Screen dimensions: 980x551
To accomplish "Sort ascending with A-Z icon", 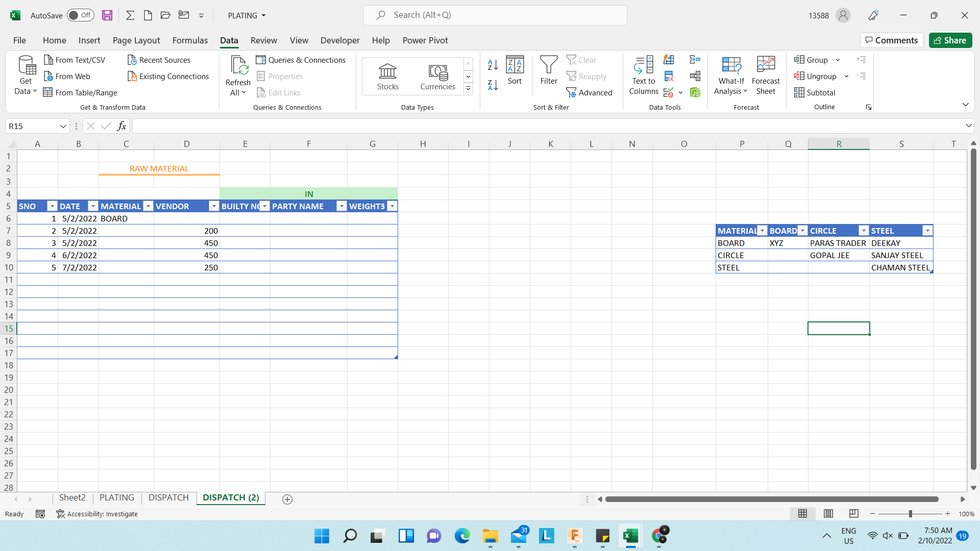I will point(492,65).
